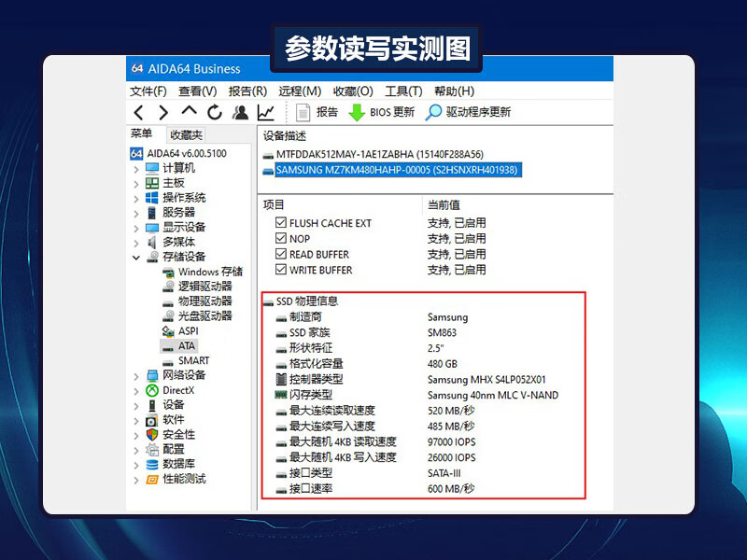This screenshot has width=747, height=560.
Task: Open the 远程(M) menu
Action: 300,91
